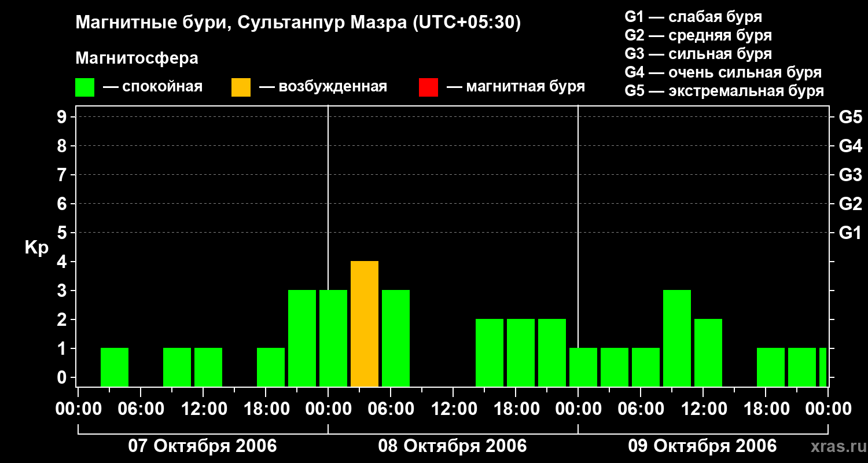868x463 pixels.
Task: Click 'G3 — сильная буря' legend line
Action: pyautogui.click(x=698, y=54)
